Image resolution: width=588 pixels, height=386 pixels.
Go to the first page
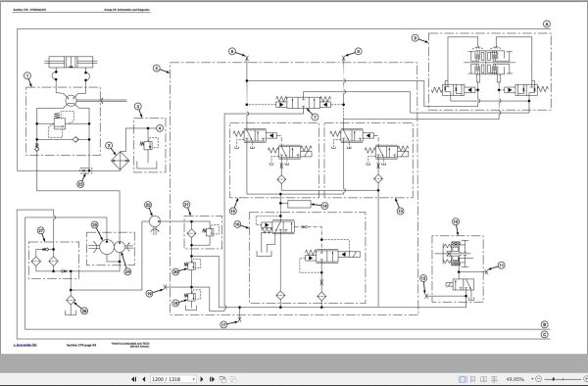[133, 379]
